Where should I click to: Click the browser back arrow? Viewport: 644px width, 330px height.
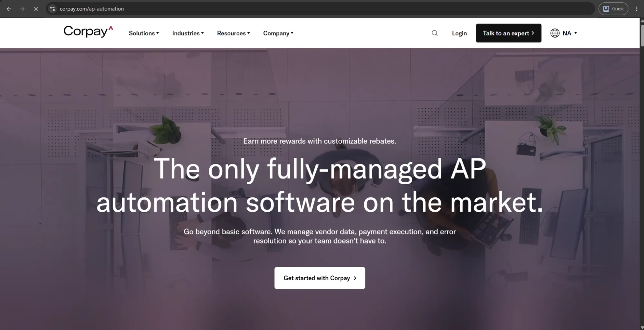click(x=9, y=9)
